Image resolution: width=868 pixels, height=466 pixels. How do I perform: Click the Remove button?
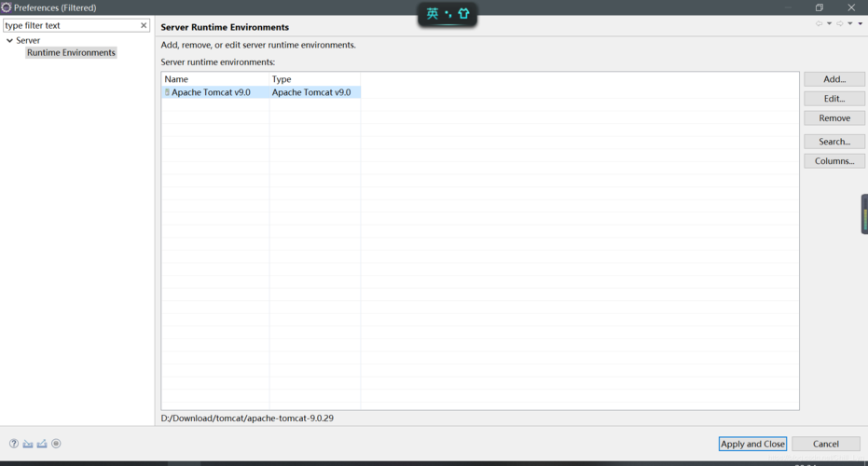pos(834,117)
